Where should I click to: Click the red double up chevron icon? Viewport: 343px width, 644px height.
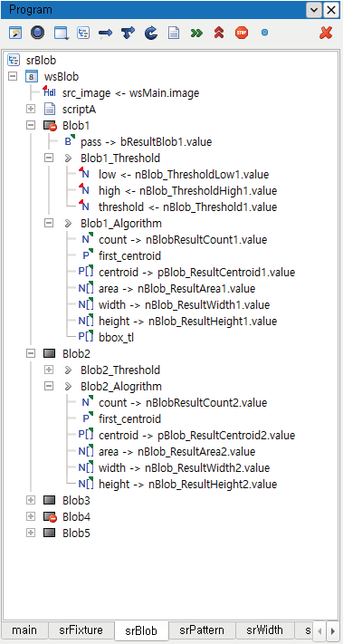219,33
